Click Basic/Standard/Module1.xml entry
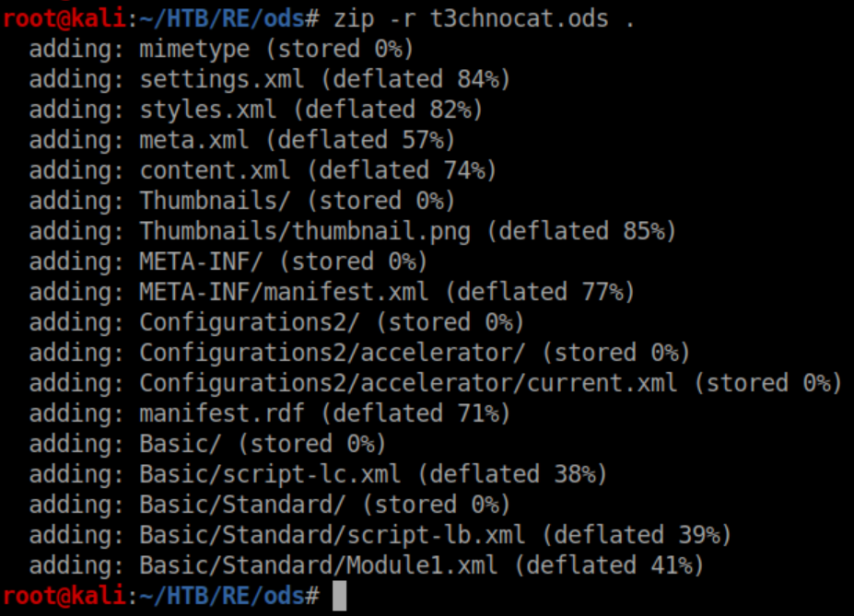Screen dimensions: 854x616 pyautogui.click(x=319, y=565)
